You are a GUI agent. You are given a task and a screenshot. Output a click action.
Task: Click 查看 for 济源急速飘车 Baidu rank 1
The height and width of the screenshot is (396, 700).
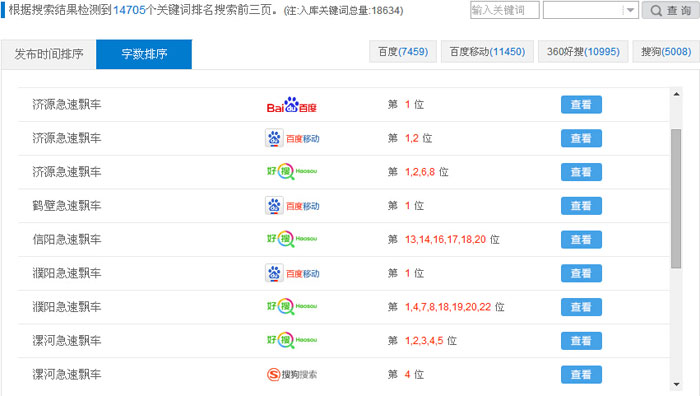coord(581,104)
